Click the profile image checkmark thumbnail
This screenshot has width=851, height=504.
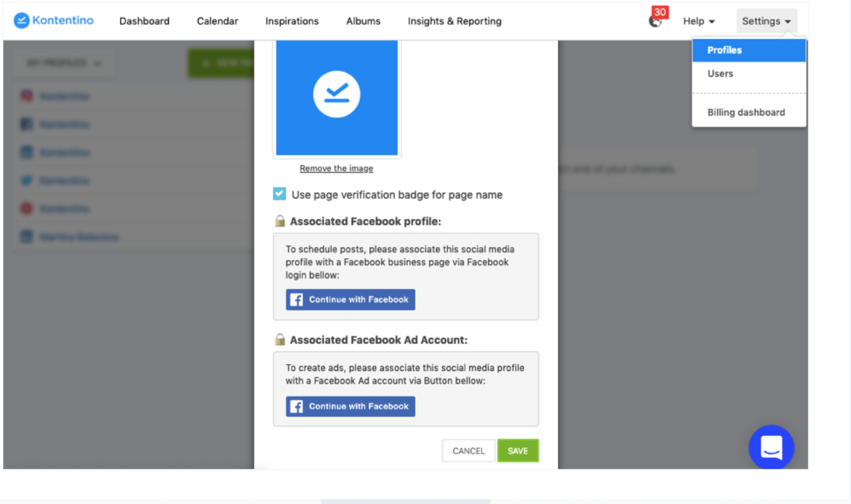click(337, 97)
